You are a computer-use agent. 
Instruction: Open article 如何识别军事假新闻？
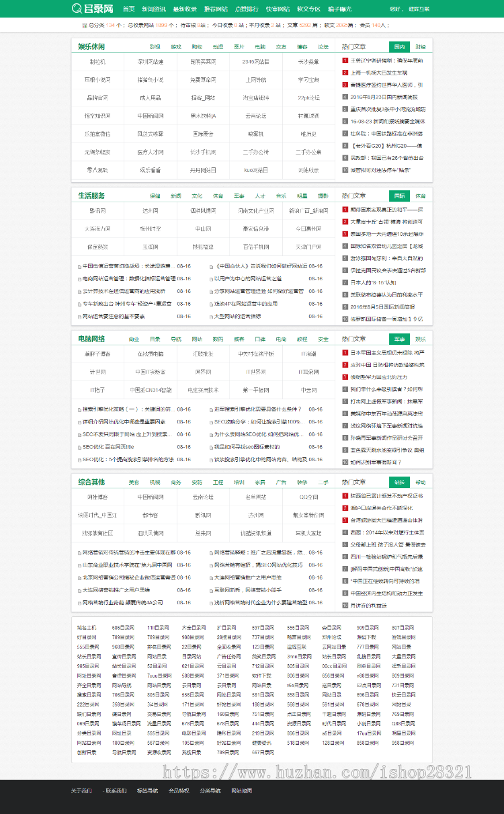tap(376, 462)
